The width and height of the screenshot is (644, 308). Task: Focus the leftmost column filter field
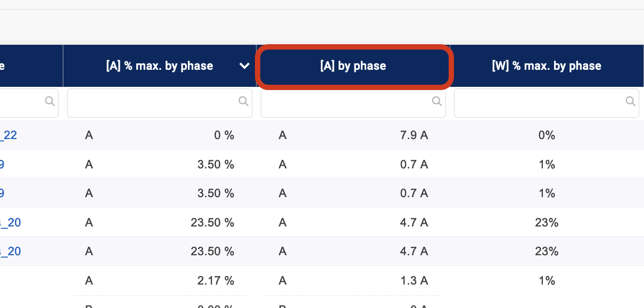coord(24,103)
